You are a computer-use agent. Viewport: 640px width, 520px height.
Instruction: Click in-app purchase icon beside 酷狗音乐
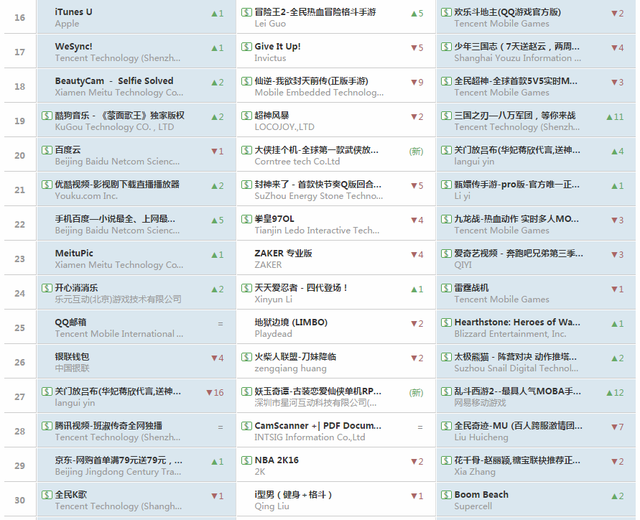[47, 116]
